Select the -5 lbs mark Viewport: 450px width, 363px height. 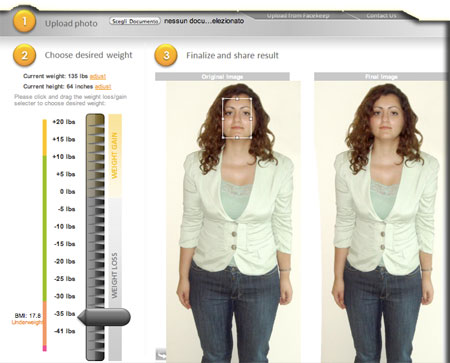(66, 209)
